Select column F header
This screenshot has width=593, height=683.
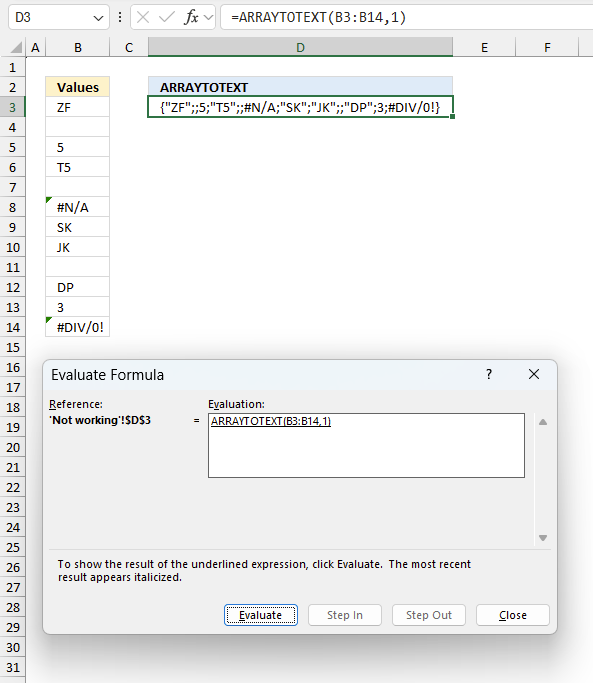point(547,47)
